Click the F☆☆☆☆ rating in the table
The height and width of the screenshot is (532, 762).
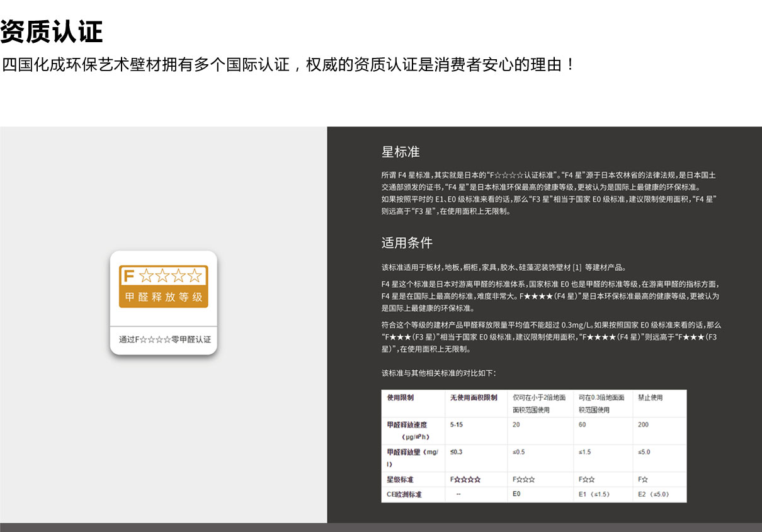(x=465, y=480)
